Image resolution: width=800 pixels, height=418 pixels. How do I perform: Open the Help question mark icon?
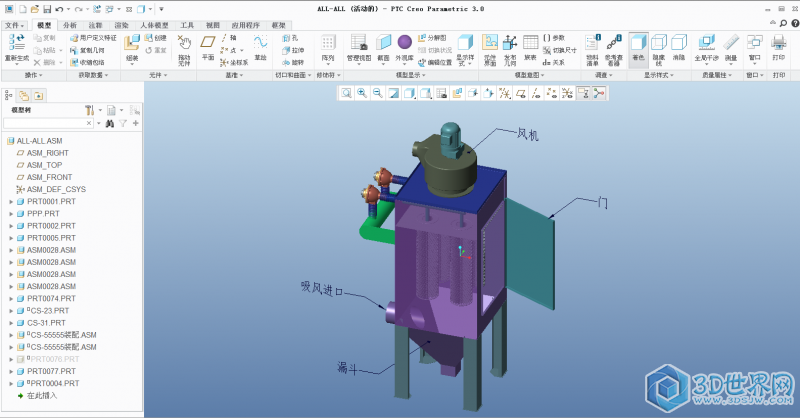pyautogui.click(x=795, y=23)
